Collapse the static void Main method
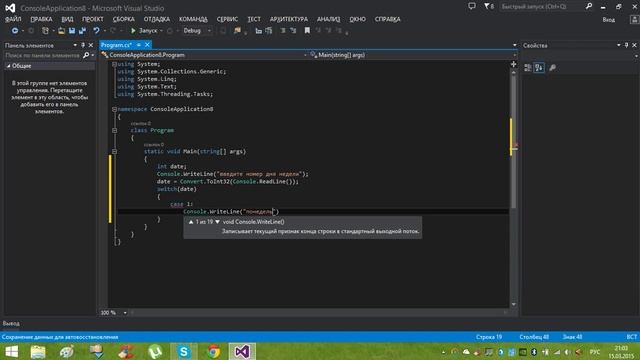The width and height of the screenshot is (640, 360). coord(114,151)
